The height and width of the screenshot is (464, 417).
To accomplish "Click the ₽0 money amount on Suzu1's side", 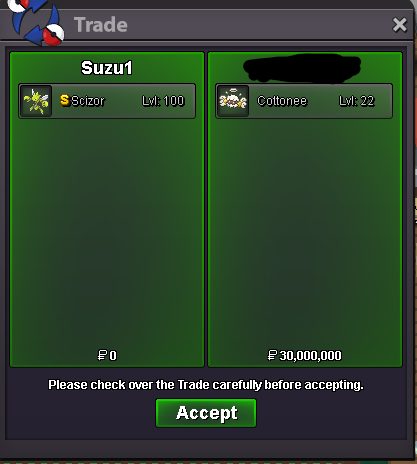I will pos(107,355).
